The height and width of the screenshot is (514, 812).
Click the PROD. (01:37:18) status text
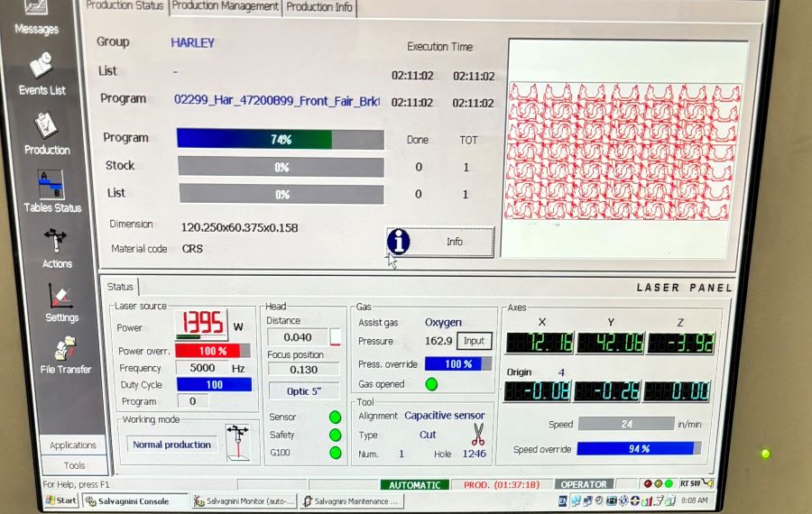pos(502,484)
